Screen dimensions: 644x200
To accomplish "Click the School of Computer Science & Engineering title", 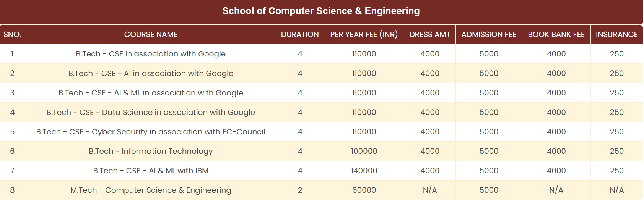I will point(321,11).
